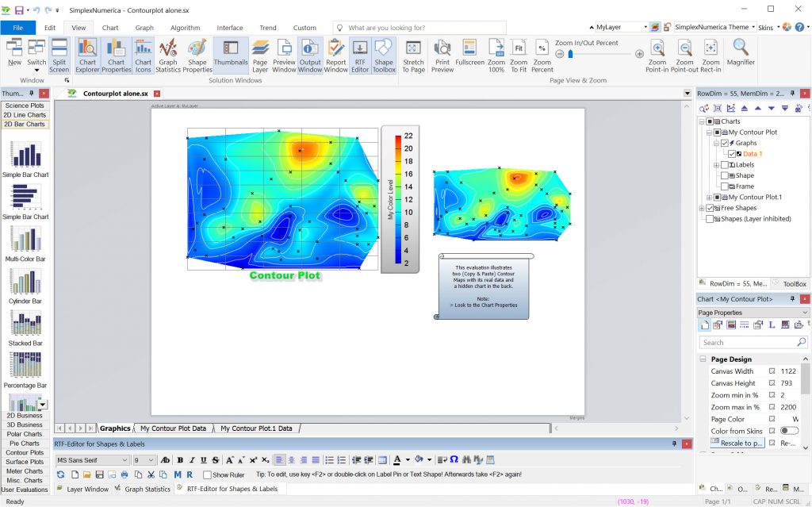Switch to My Contour Plot Data sheet tab

click(x=173, y=428)
